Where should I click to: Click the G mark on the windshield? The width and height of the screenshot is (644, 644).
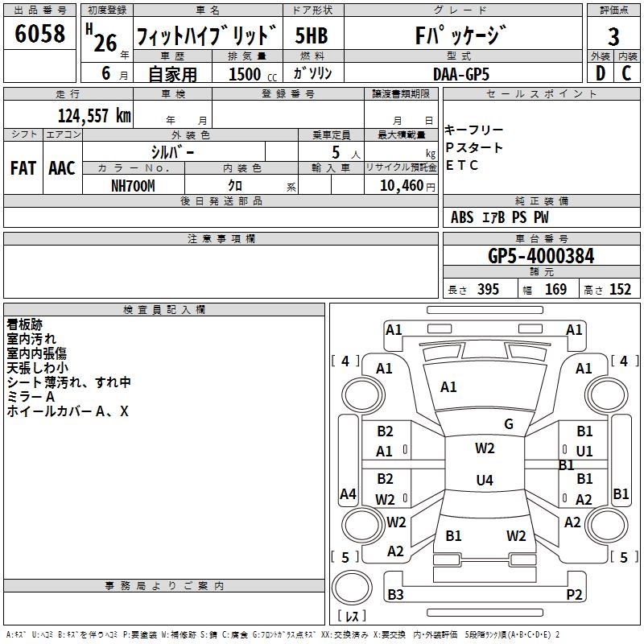[x=508, y=424]
